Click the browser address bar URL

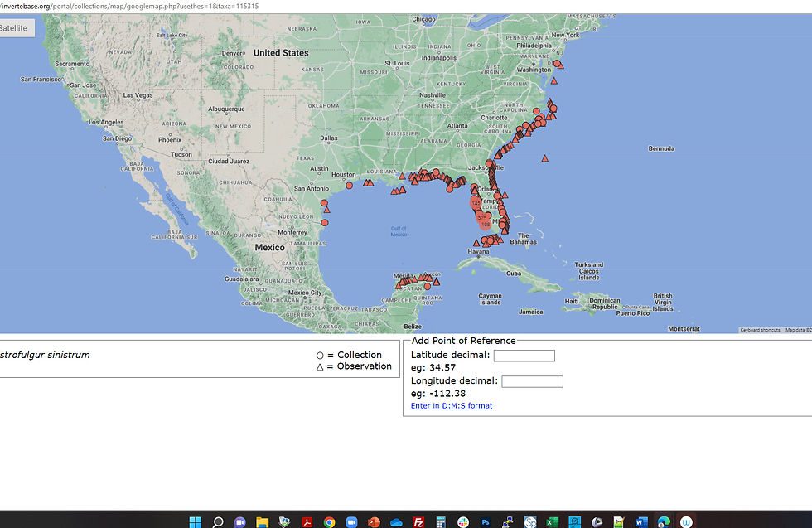pos(129,7)
